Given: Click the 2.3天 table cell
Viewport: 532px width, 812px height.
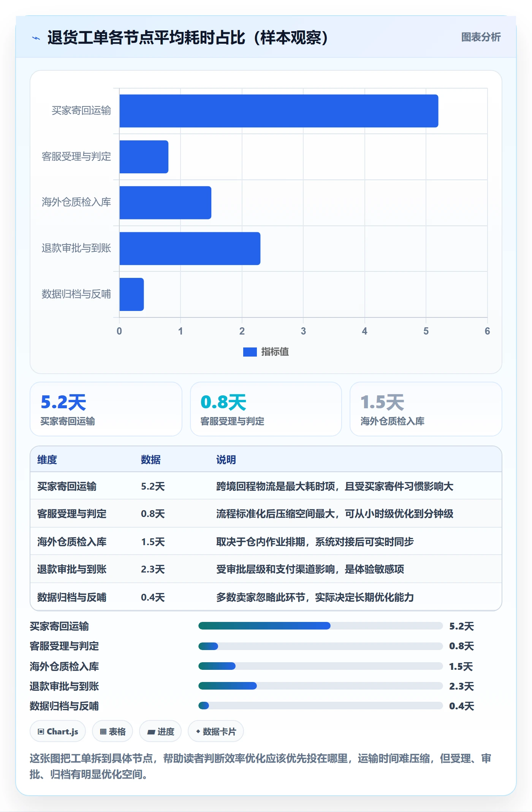Looking at the screenshot, I should [x=153, y=569].
